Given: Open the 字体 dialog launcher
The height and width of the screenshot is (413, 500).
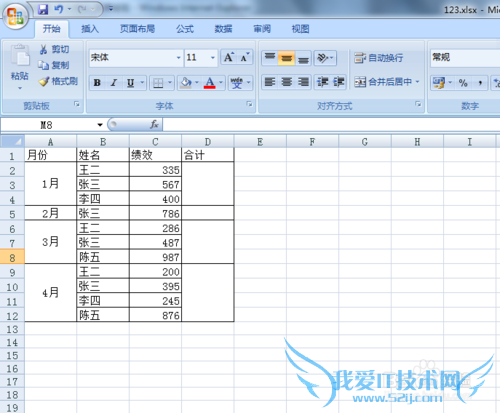Looking at the screenshot, I should 249,104.
